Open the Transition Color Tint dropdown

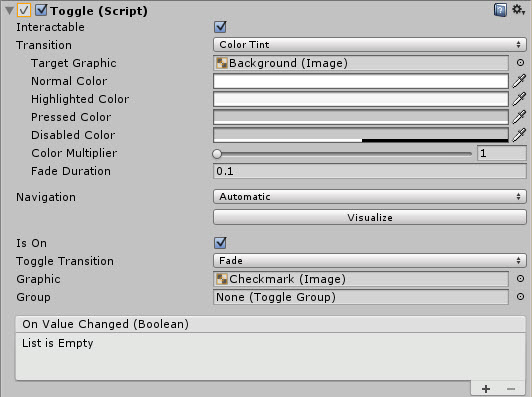tap(369, 45)
